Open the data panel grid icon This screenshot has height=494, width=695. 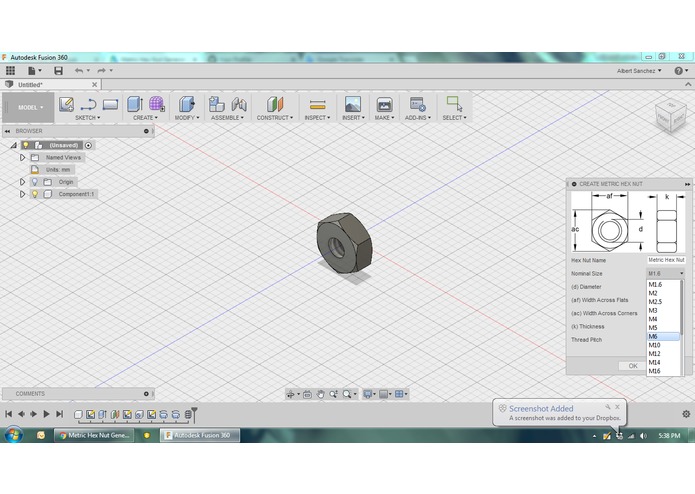pyautogui.click(x=10, y=70)
